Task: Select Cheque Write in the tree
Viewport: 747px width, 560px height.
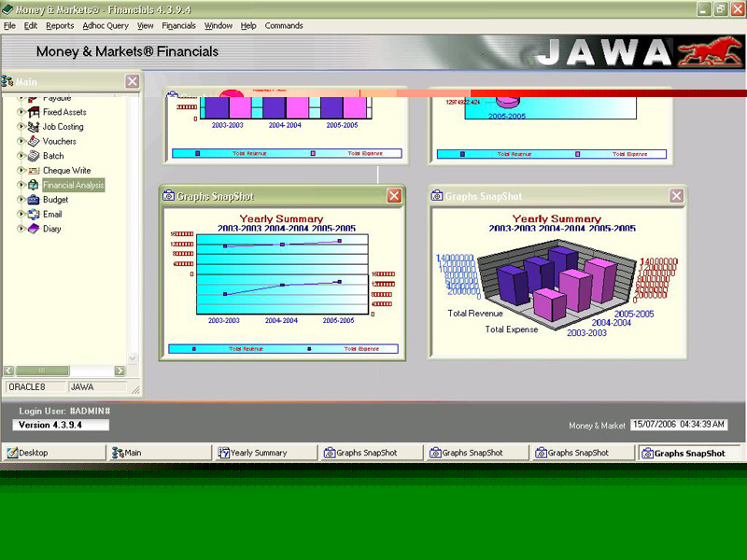Action: click(66, 171)
